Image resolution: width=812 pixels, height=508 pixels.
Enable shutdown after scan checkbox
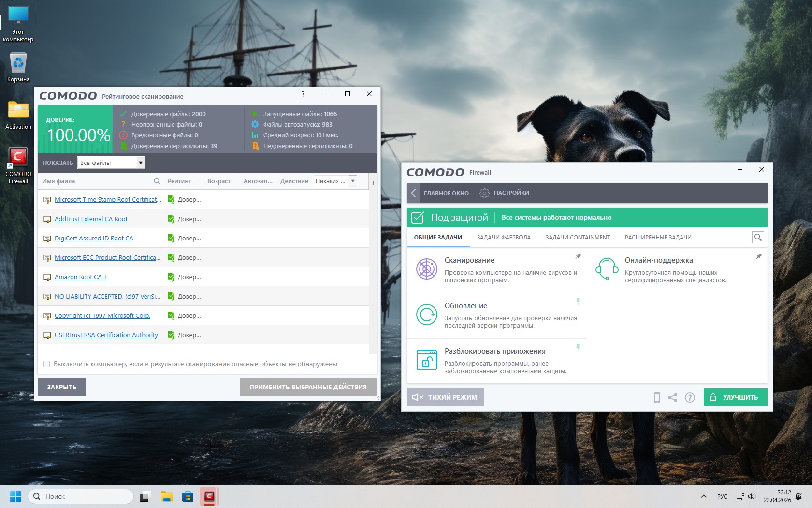[47, 364]
